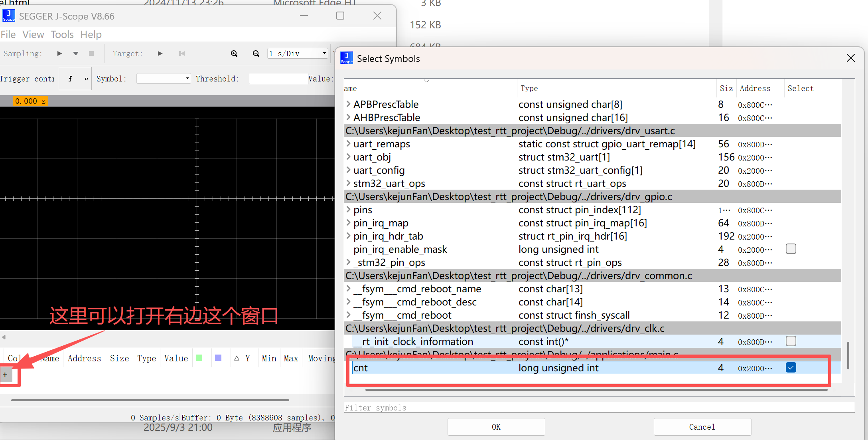The height and width of the screenshot is (440, 868).
Task: Expand the pins symbol
Action: pos(349,210)
